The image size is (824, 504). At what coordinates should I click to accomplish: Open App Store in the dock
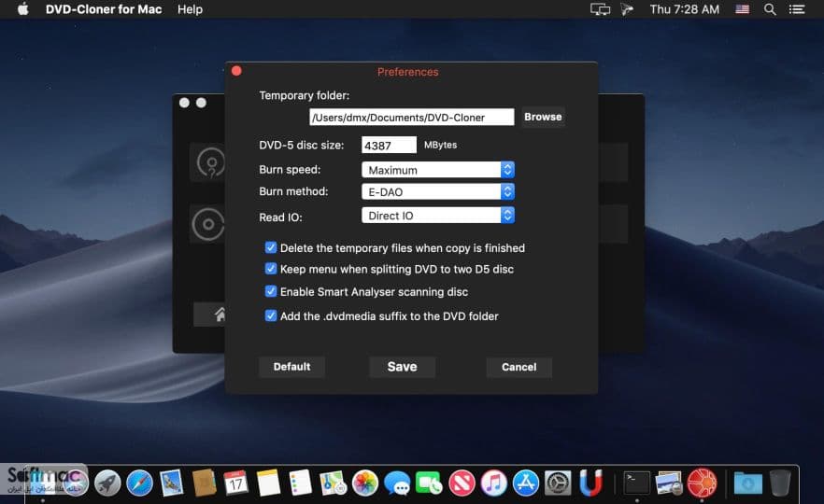point(526,483)
